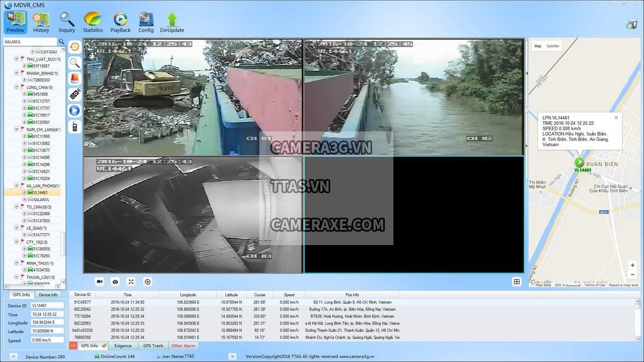Click the top-right device status icon
The height and width of the screenshot is (362, 644).
pos(632,24)
